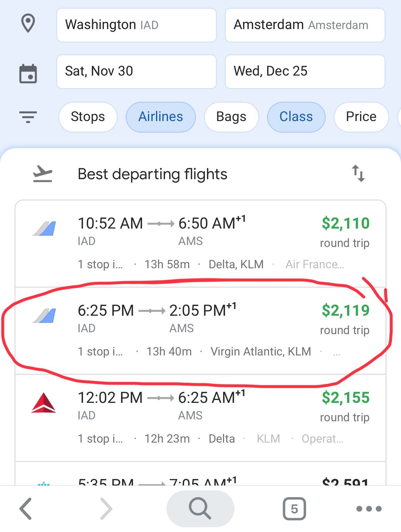Open the browser search button
Screen dimensions: 401x532
tap(200, 509)
